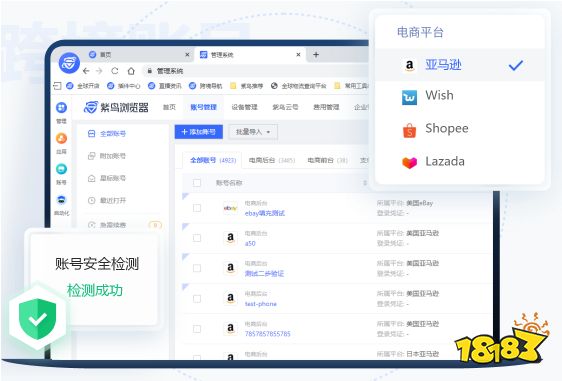The height and width of the screenshot is (381, 562).
Task: Reload the current page
Action: pos(115,71)
